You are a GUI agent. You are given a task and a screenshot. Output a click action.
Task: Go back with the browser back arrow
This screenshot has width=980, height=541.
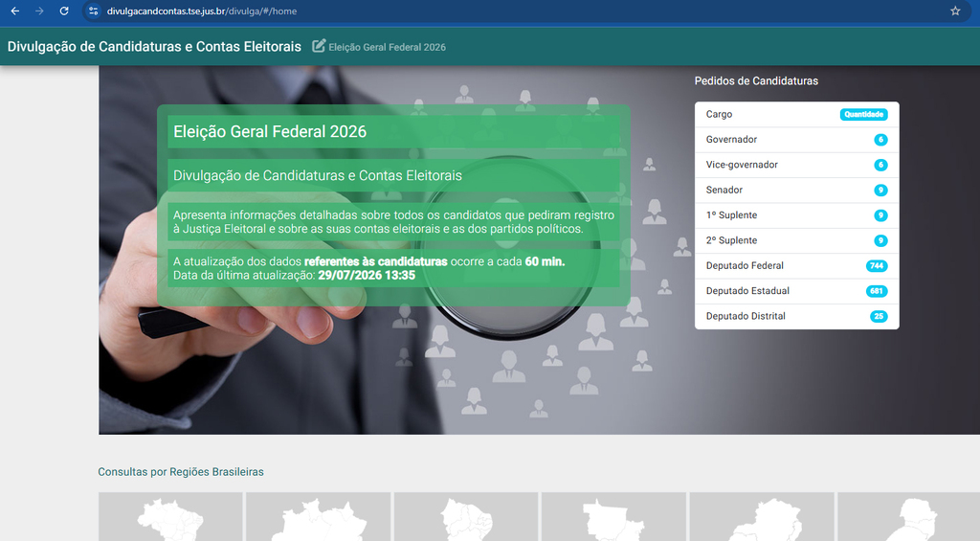point(15,11)
